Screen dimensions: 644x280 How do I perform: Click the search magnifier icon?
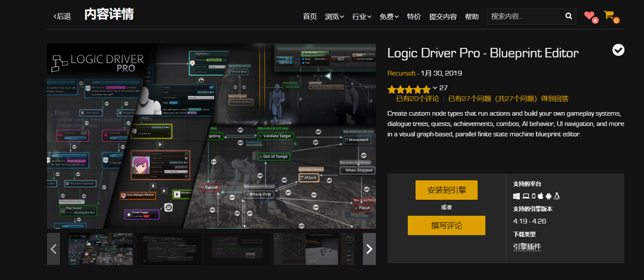pyautogui.click(x=568, y=16)
